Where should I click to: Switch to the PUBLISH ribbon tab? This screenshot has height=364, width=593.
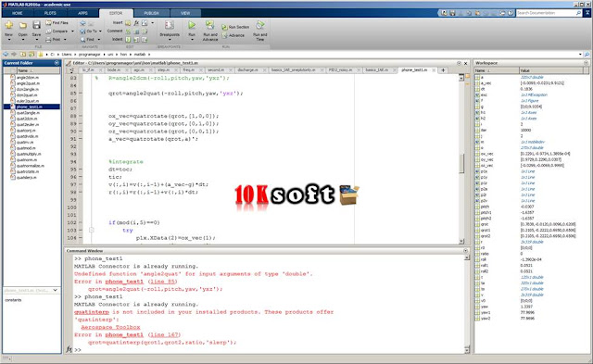[x=151, y=13]
